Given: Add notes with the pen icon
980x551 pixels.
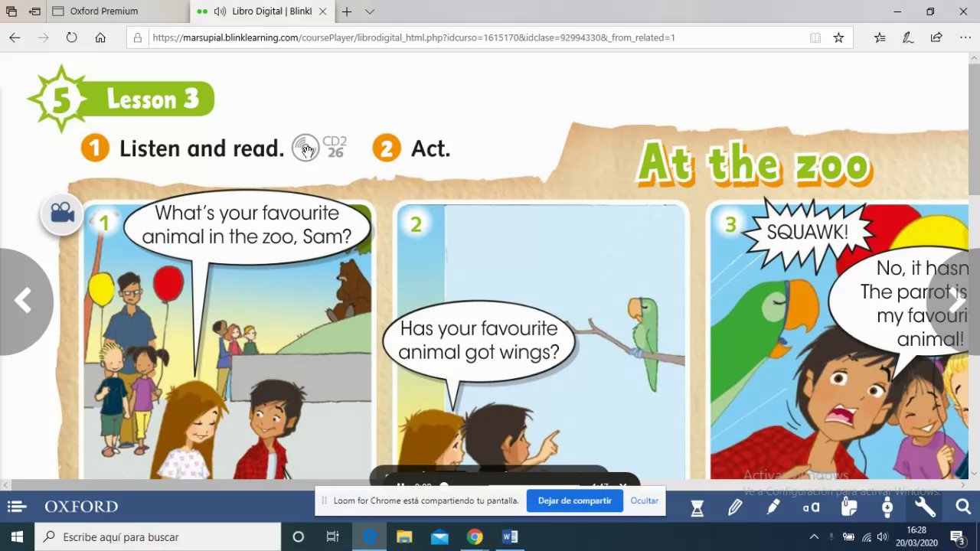Looking at the screenshot, I should point(908,37).
